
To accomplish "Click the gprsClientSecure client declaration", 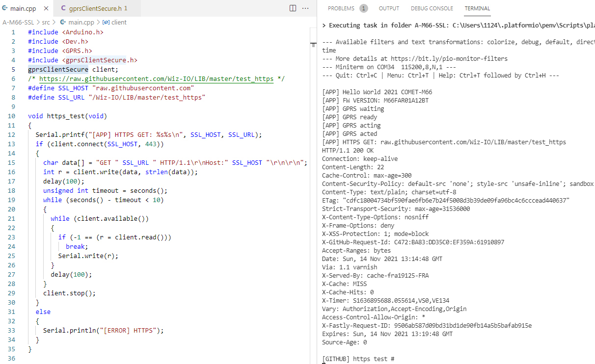I will [73, 69].
